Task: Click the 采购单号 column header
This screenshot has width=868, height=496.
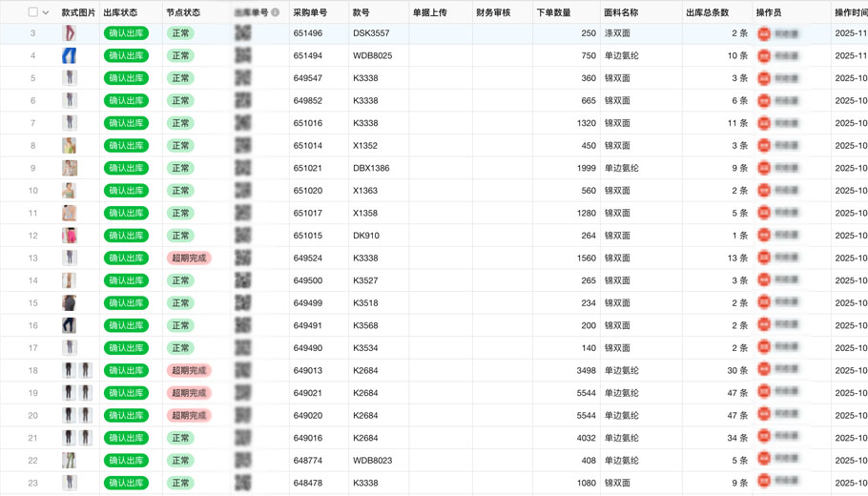Action: pos(310,12)
